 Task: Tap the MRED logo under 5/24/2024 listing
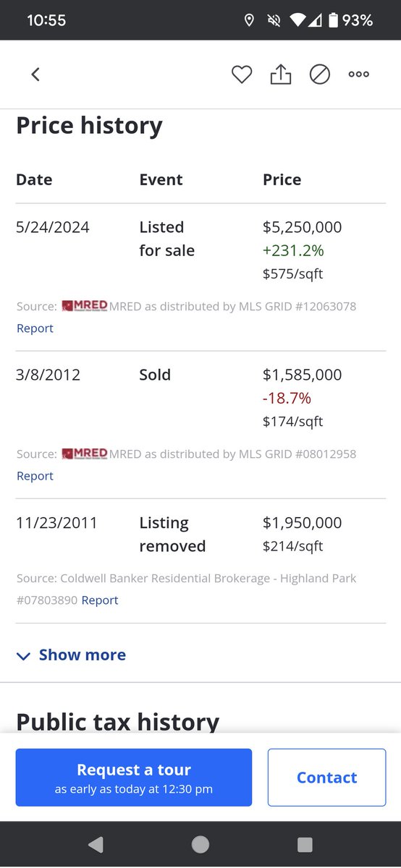85,306
